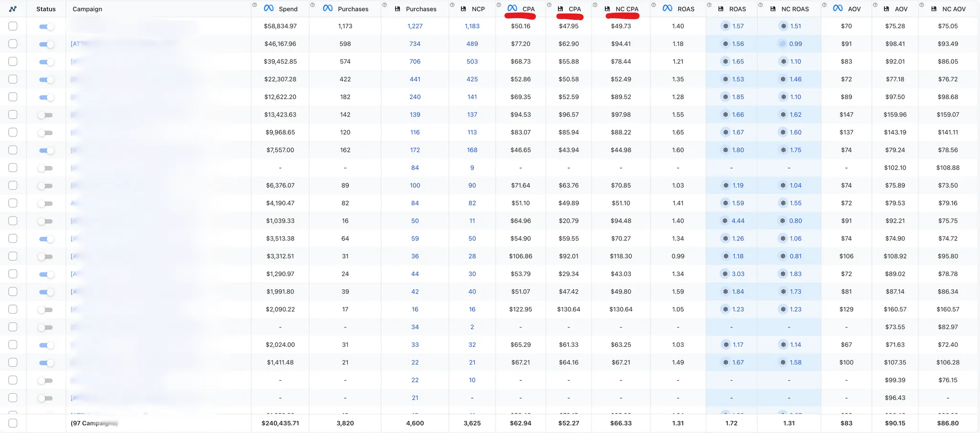This screenshot has width=980, height=433.
Task: Click the pixel icon beside NC ROAS 1.83
Action: coord(783,274)
